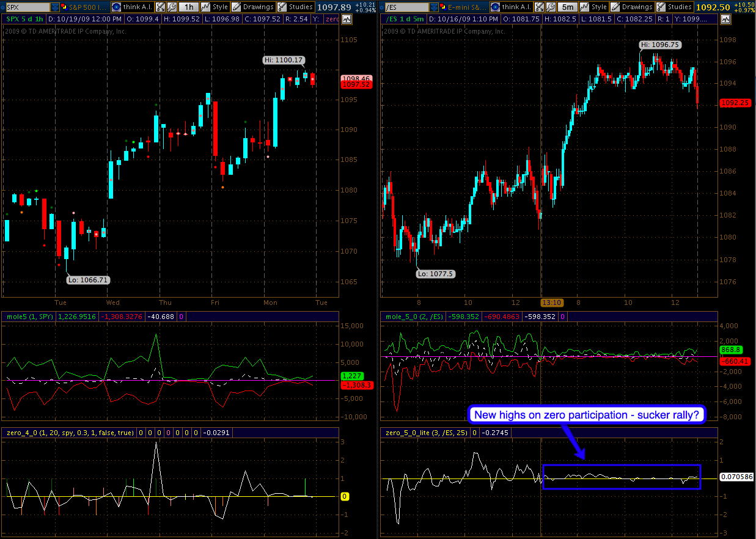Click the mini chart icon in SPX status bar
This screenshot has height=539, width=756.
pyautogui.click(x=347, y=19)
